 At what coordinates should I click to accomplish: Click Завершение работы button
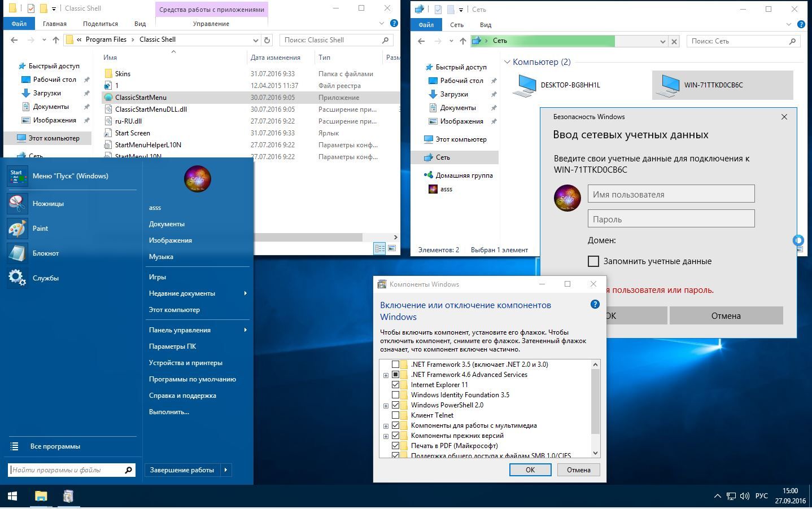182,469
